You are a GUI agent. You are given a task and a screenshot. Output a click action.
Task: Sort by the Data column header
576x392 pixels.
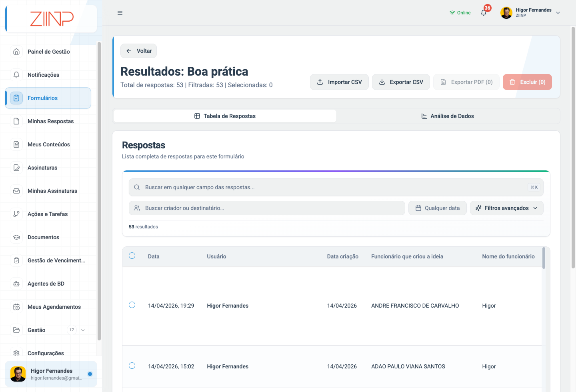(154, 256)
